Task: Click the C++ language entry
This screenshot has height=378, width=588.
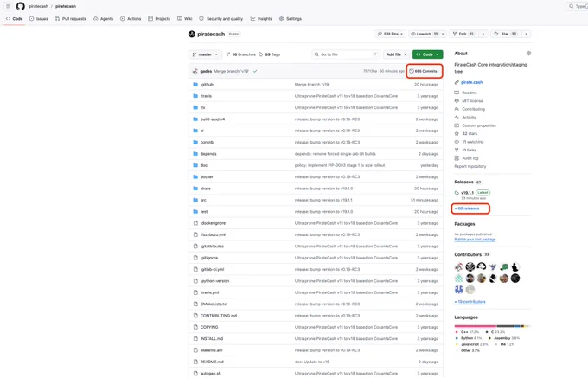Action: (x=467, y=332)
